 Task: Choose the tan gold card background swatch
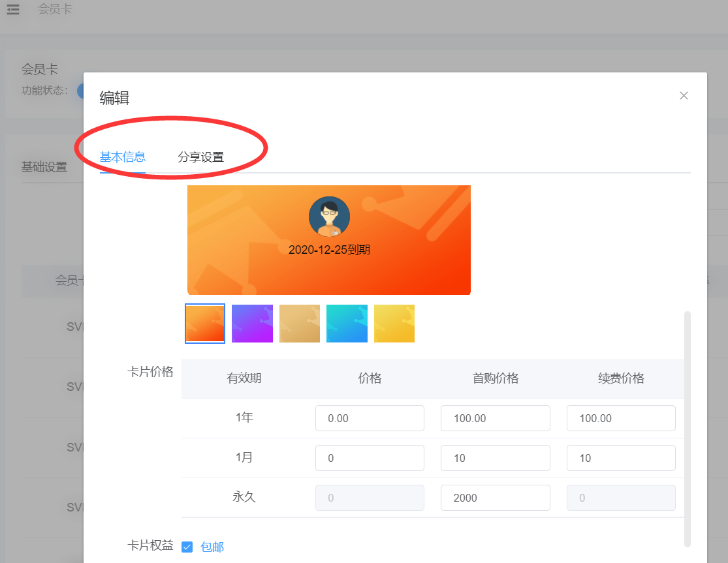(300, 324)
